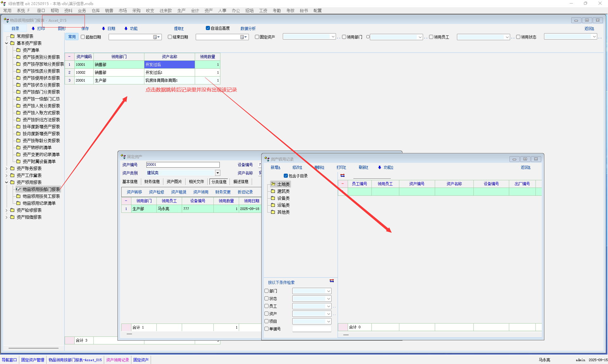608x364 pixels.
Task: Click the blue down-arrow icon beside 功能Q
Action: click(x=379, y=167)
